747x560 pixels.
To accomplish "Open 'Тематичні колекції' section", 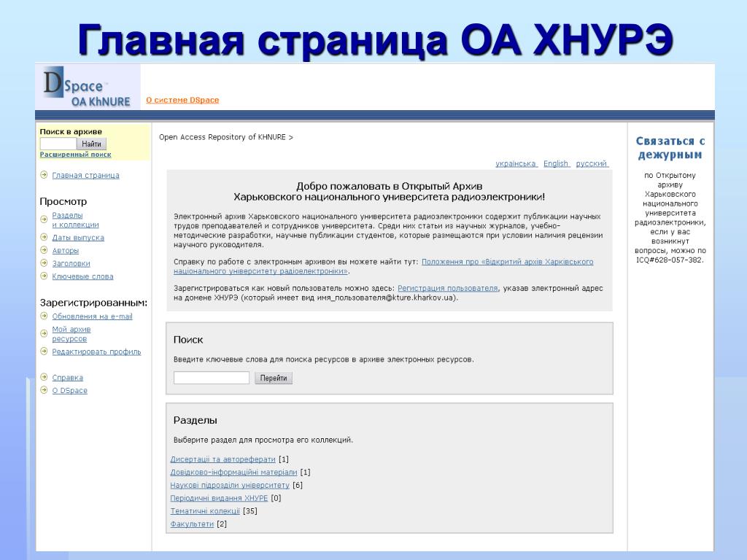I will (205, 510).
